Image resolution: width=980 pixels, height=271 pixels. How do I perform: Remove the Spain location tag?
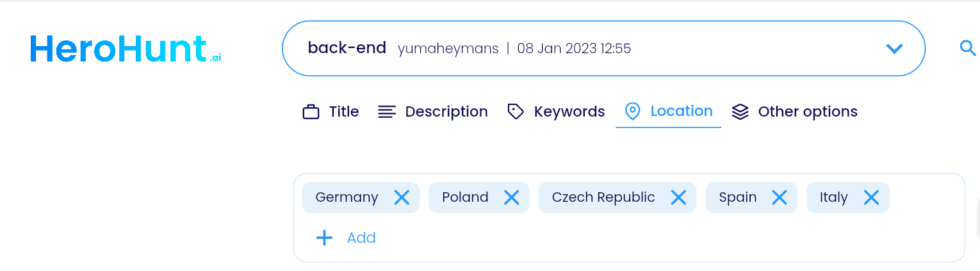pos(779,197)
